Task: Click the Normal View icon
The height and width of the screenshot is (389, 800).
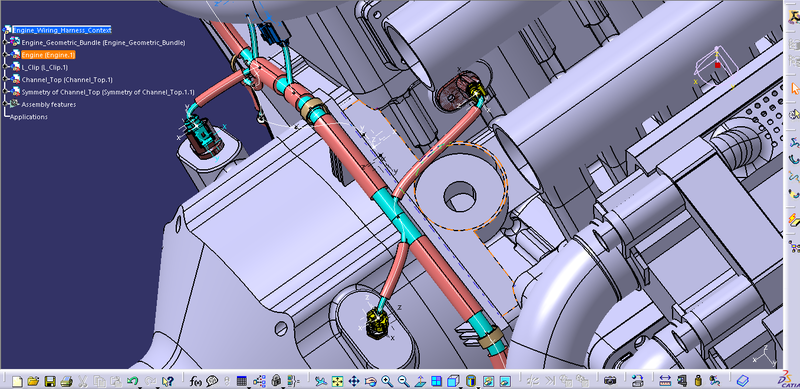Action: pos(420,381)
